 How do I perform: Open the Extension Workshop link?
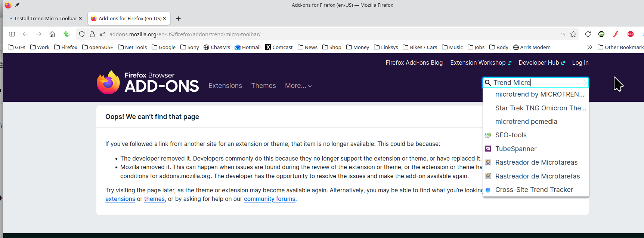pyautogui.click(x=481, y=62)
